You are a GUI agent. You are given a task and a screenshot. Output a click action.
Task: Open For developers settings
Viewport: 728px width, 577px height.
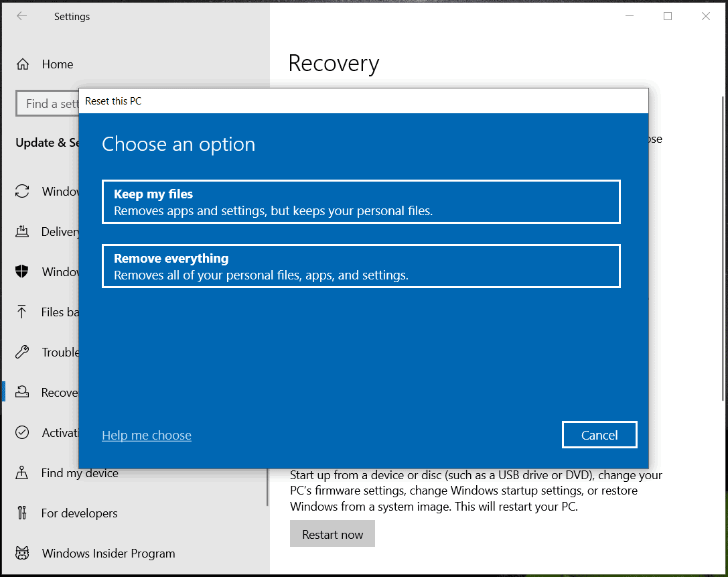pyautogui.click(x=23, y=513)
